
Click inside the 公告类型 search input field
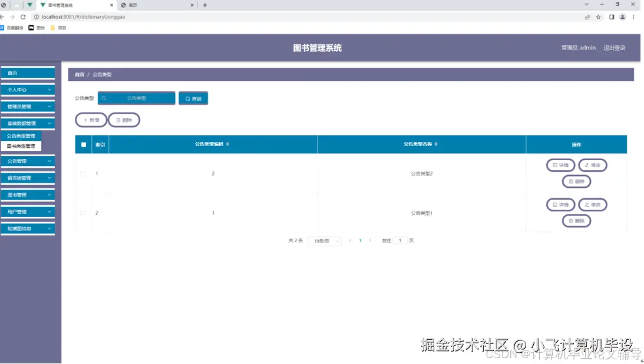(137, 98)
